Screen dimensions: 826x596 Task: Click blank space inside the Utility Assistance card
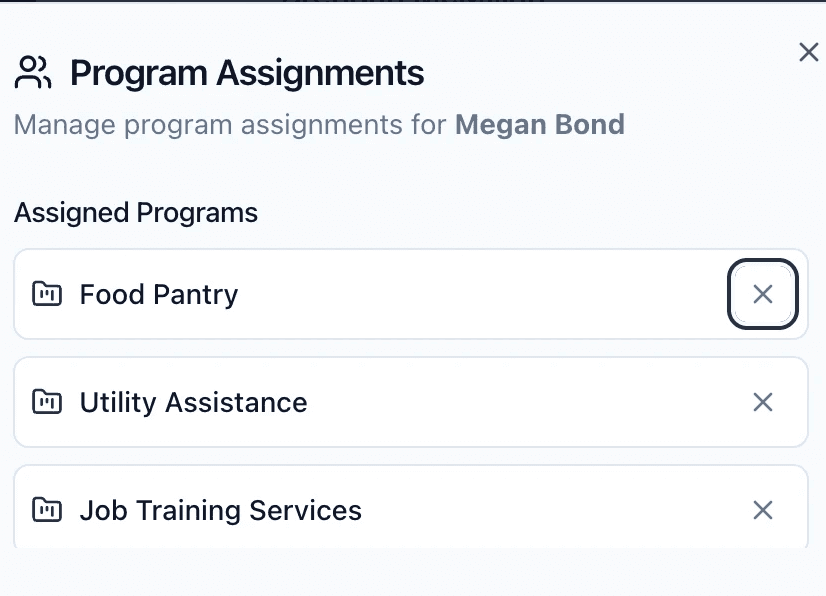(x=520, y=403)
